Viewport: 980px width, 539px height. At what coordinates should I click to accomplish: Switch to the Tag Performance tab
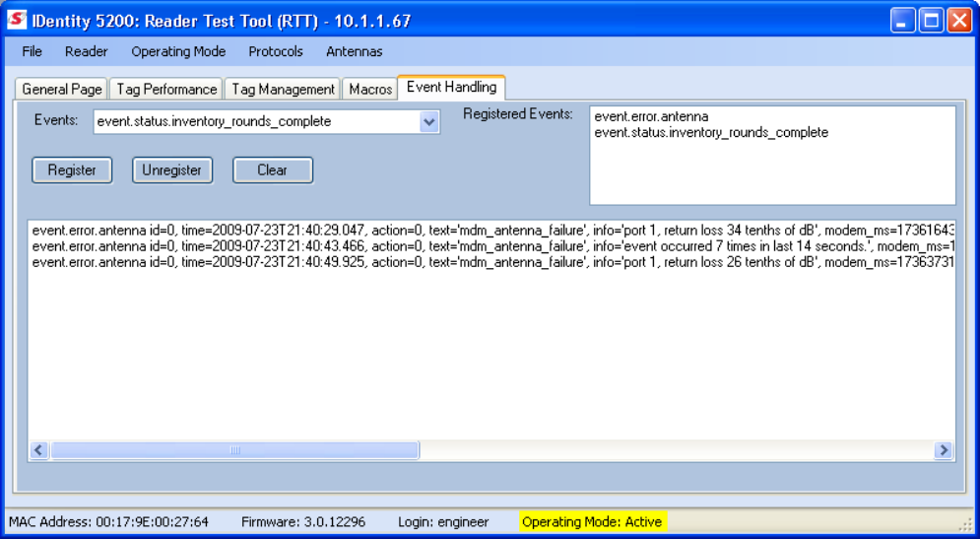(x=166, y=89)
